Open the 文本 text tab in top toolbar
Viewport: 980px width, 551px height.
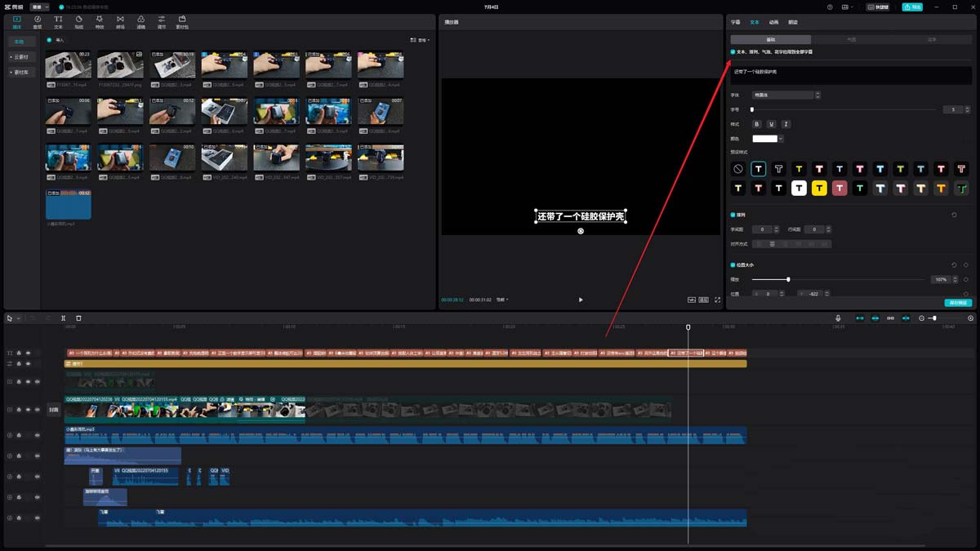tap(58, 21)
